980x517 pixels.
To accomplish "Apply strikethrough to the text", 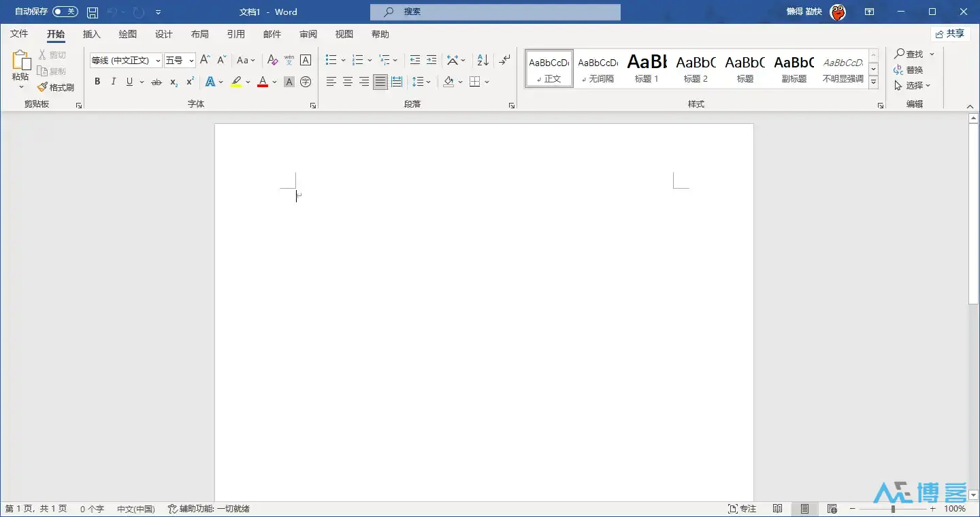I will [156, 81].
